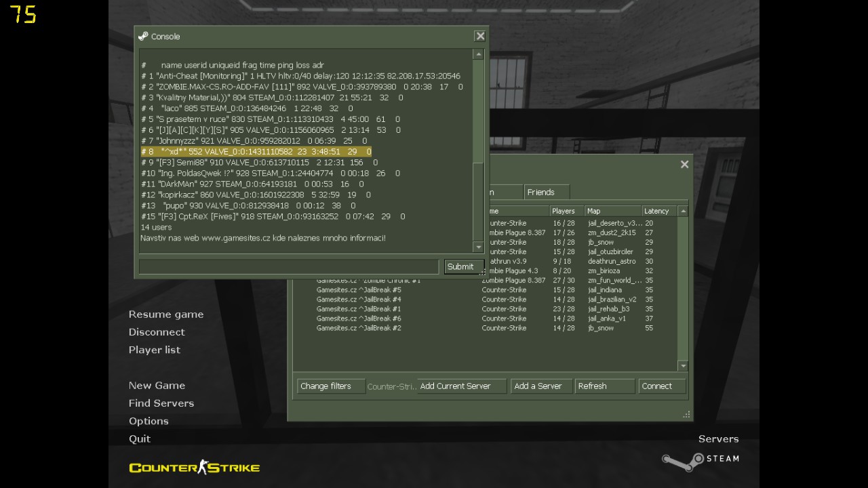Click the Console scrollbar down arrow
Viewport: 868px width, 488px height.
coord(478,247)
